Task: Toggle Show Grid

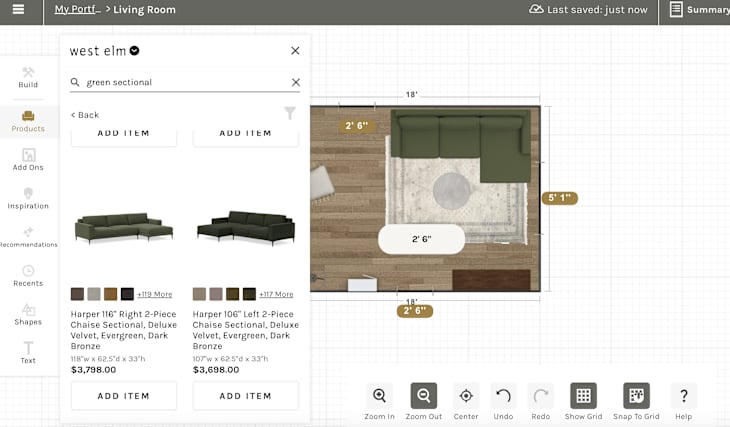Action: click(583, 396)
